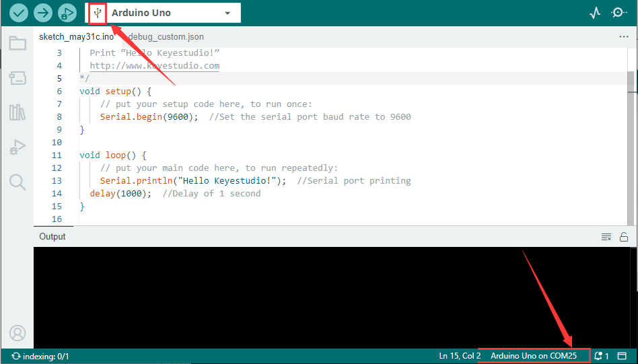Open the user account profile icon

[17, 333]
